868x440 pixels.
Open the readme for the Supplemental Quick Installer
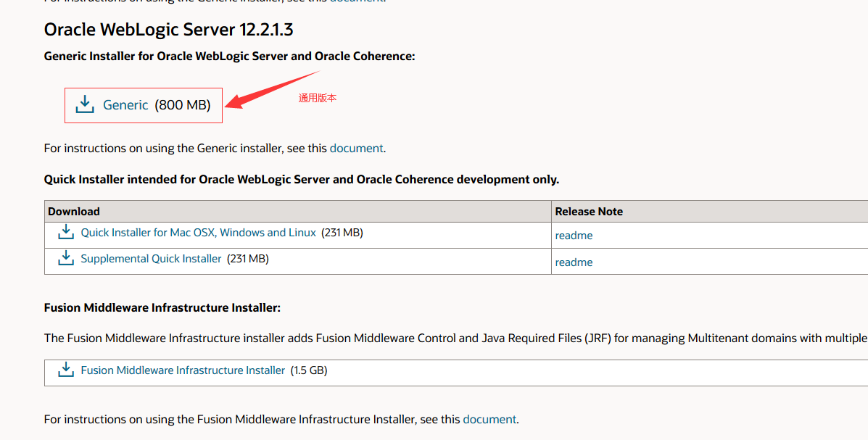coord(574,262)
